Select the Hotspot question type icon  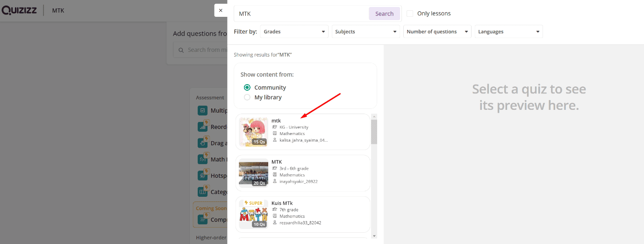[x=202, y=176]
